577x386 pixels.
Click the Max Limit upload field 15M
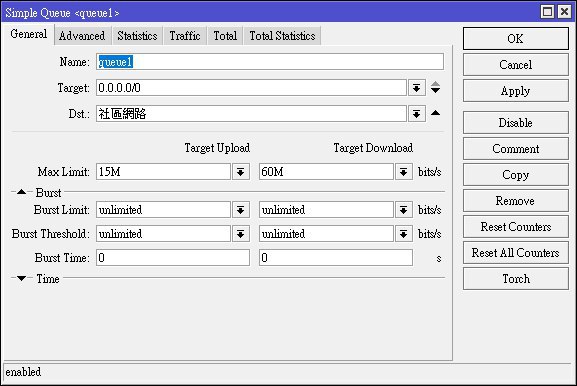coord(163,172)
